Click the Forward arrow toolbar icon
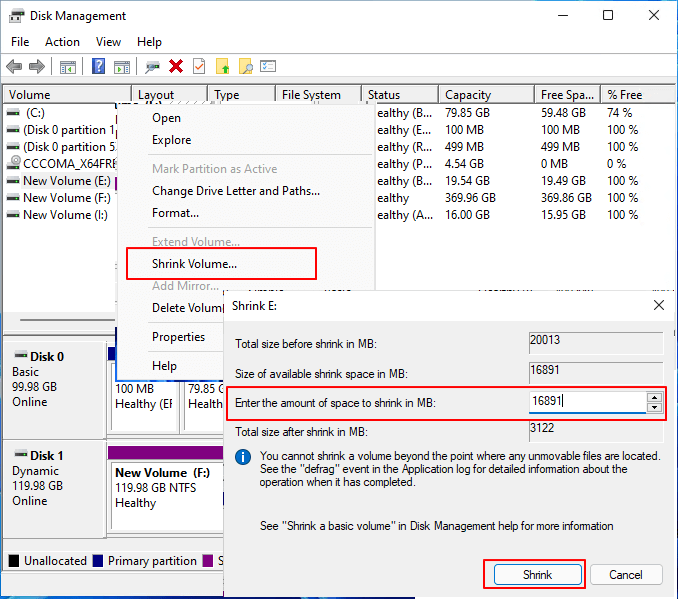678x599 pixels. (x=37, y=67)
